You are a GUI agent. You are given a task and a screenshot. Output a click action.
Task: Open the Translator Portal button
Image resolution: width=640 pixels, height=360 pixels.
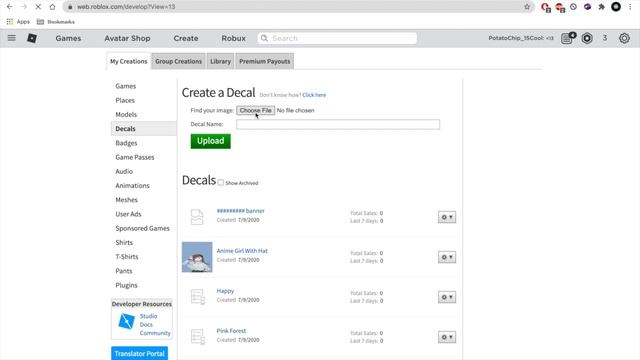pos(139,353)
